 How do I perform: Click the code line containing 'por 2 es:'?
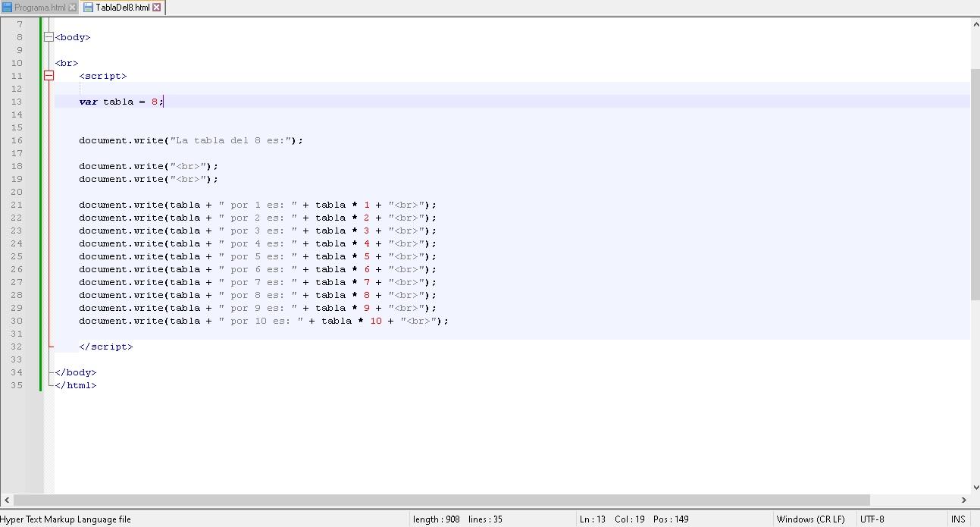click(x=258, y=218)
